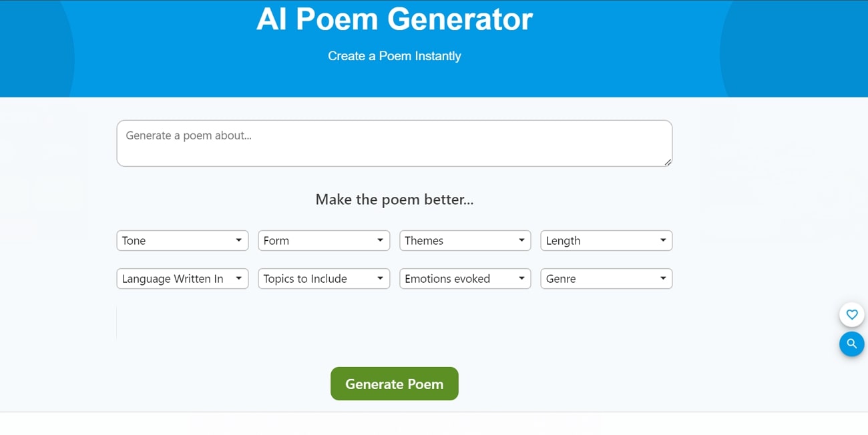Click the blue search icon
This screenshot has width=868, height=435.
(x=852, y=344)
